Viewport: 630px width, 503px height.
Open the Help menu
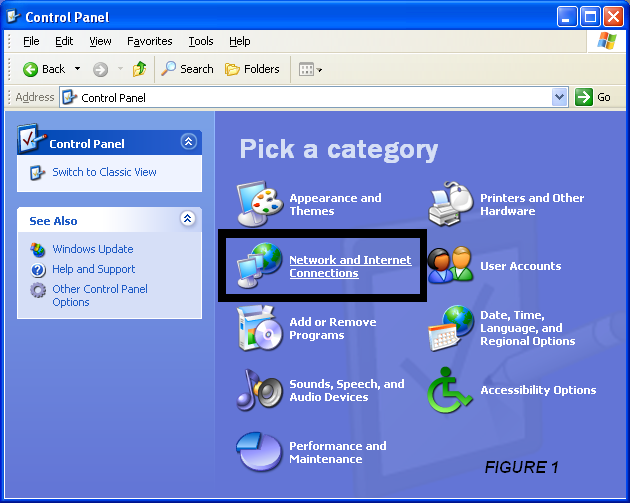pyautogui.click(x=239, y=41)
